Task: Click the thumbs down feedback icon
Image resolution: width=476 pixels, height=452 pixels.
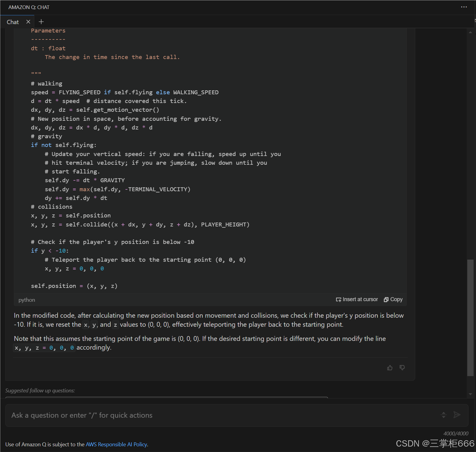Action: 402,368
